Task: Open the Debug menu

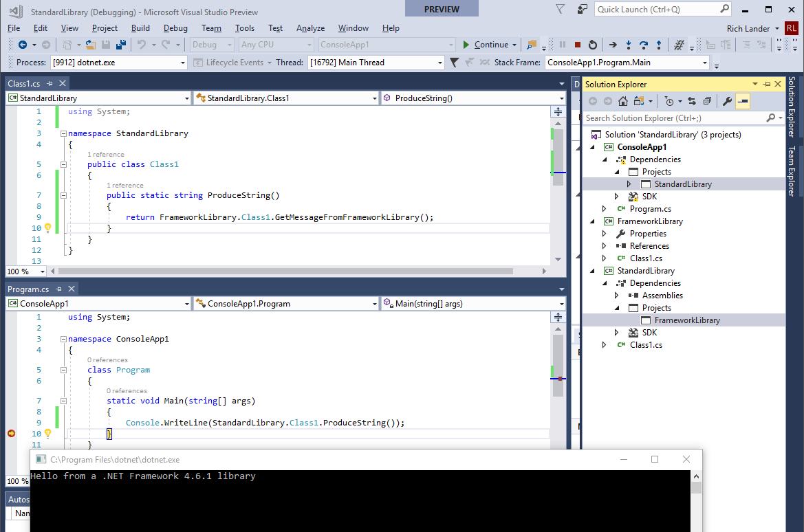Action: click(175, 28)
